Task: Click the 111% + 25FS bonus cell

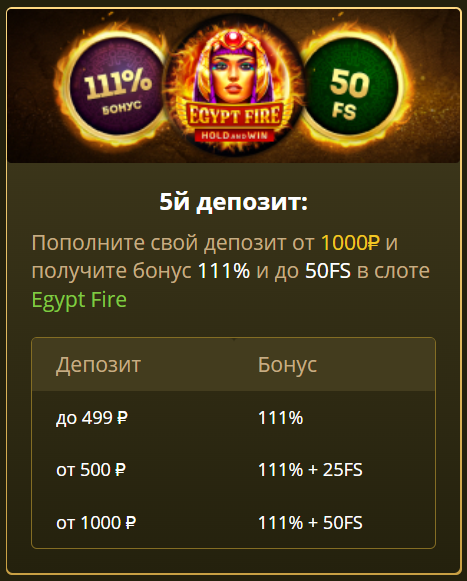Action: pyautogui.click(x=310, y=470)
